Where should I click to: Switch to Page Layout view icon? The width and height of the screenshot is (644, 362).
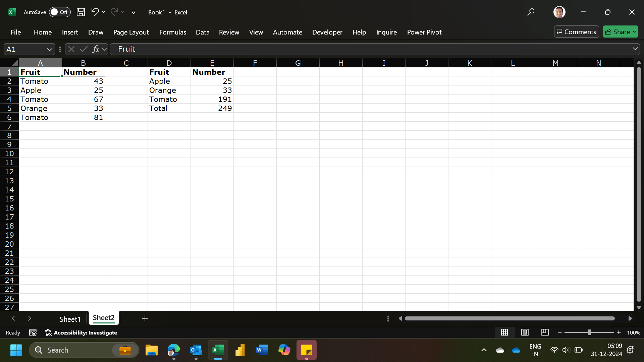click(x=525, y=332)
